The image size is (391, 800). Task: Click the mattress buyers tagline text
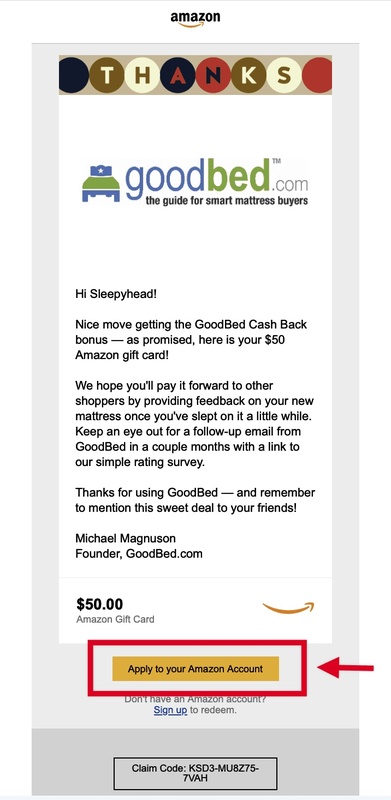[227, 201]
